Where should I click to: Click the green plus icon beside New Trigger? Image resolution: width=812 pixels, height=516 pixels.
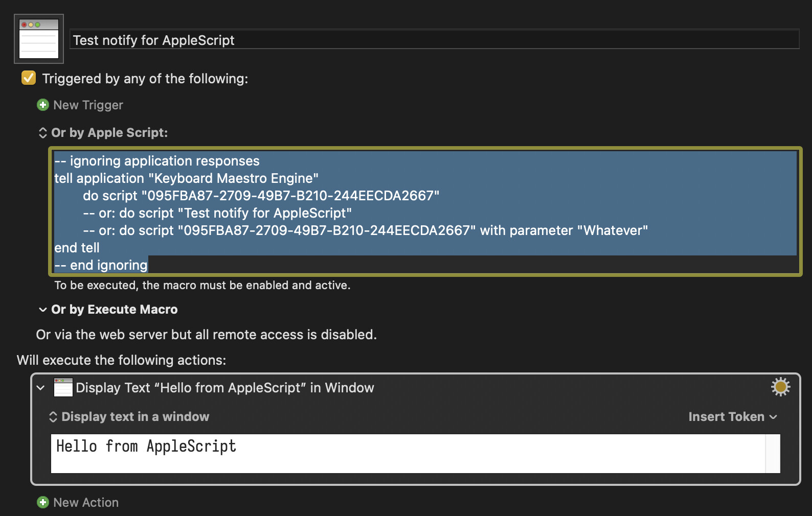pyautogui.click(x=43, y=105)
